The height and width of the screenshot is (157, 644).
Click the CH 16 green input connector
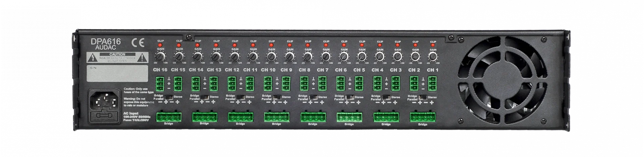point(160,84)
